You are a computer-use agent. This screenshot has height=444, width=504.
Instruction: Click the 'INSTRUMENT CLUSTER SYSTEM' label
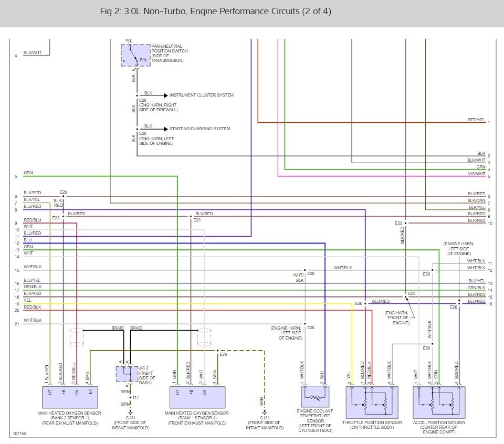202,95
